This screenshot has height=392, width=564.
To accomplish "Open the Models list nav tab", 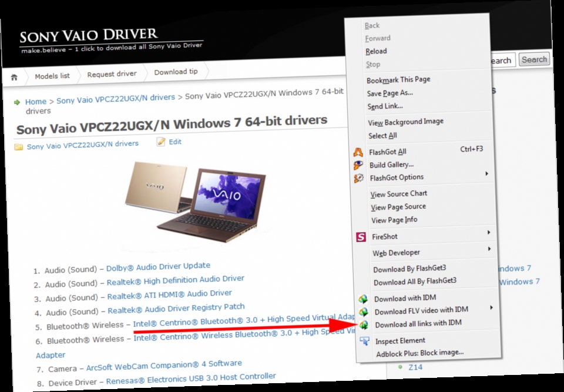I will point(52,76).
